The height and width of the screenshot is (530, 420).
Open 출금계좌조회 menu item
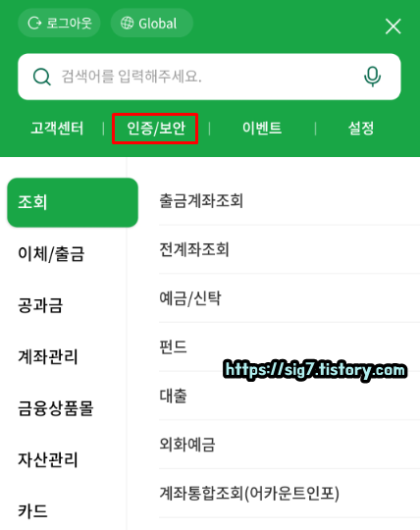point(289,200)
